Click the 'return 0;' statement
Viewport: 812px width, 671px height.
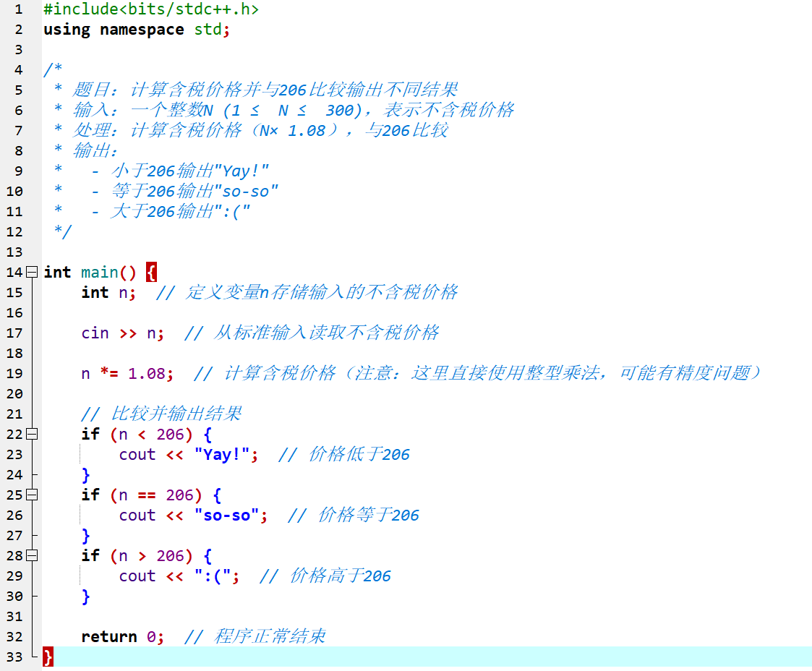click(x=123, y=636)
